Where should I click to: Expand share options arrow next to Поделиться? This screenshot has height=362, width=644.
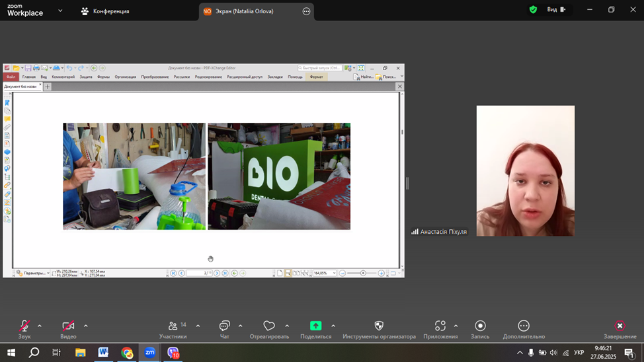coord(333,326)
